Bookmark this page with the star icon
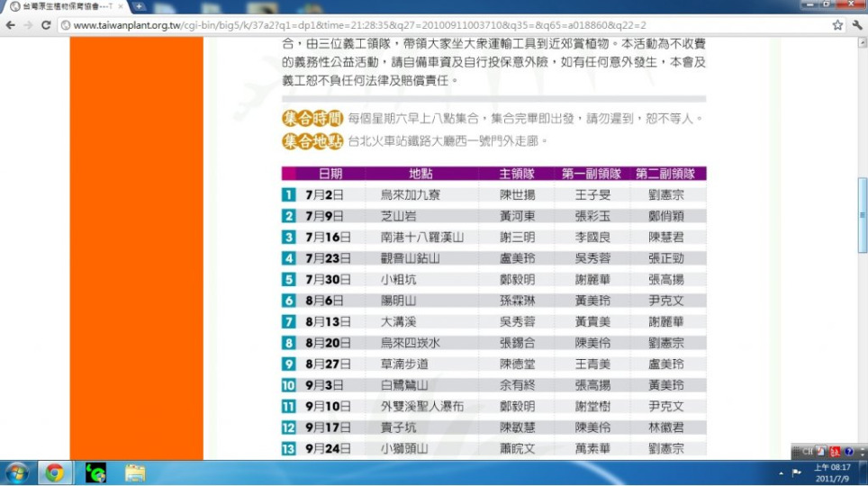The height and width of the screenshot is (486, 868). pyautogui.click(x=837, y=25)
